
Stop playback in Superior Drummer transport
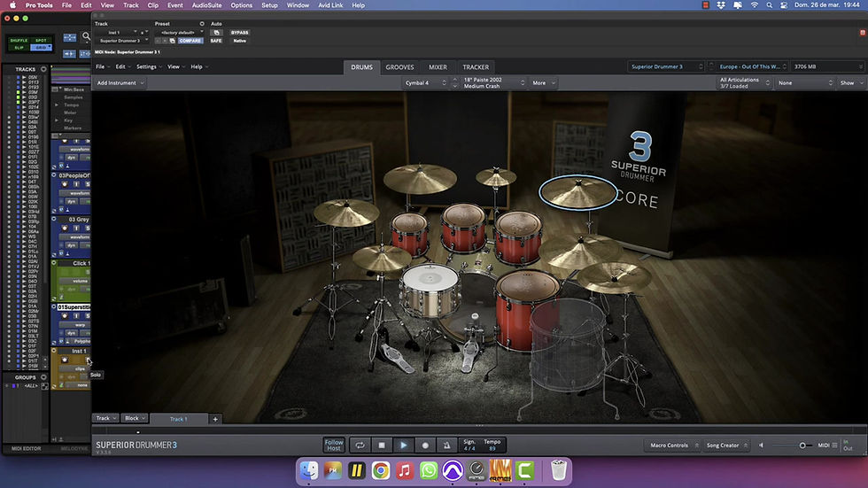pos(382,445)
